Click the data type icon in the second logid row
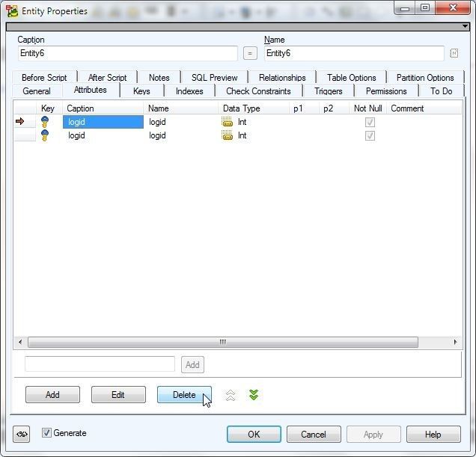 pyautogui.click(x=227, y=135)
